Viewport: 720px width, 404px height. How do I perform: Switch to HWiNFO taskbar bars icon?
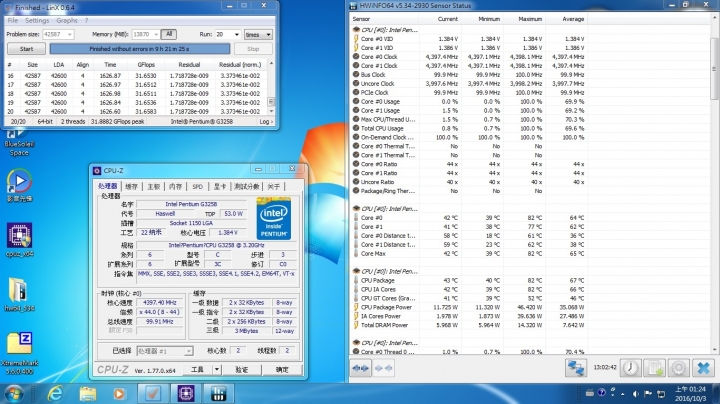pos(219,394)
